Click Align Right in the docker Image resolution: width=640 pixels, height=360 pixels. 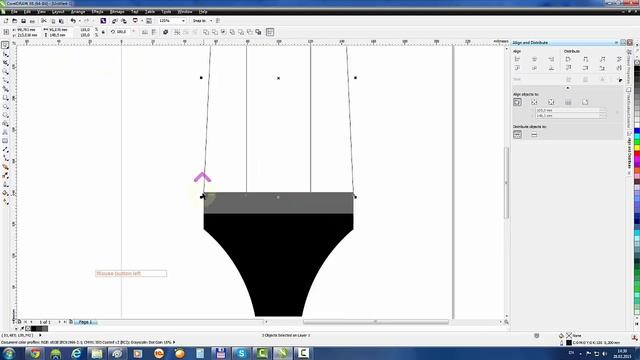(551, 59)
